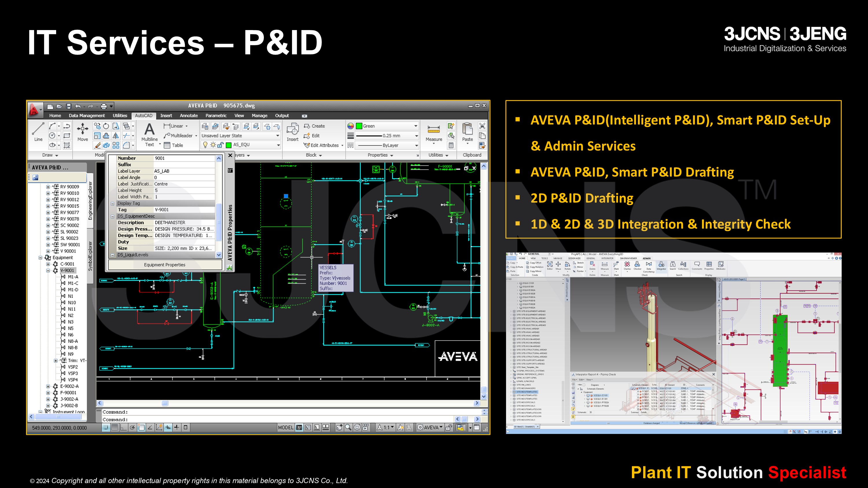Toggle Polar Tracking in the status bar
This screenshot has width=868, height=488.
tap(133, 427)
